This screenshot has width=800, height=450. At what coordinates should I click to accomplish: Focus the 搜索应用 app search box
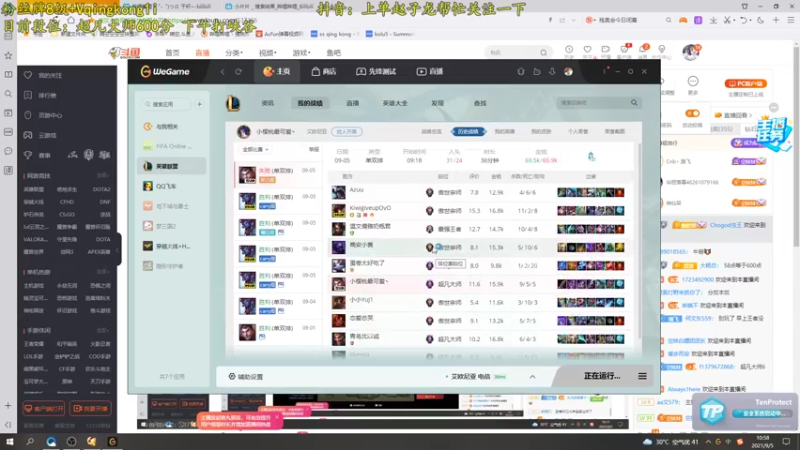click(x=166, y=104)
